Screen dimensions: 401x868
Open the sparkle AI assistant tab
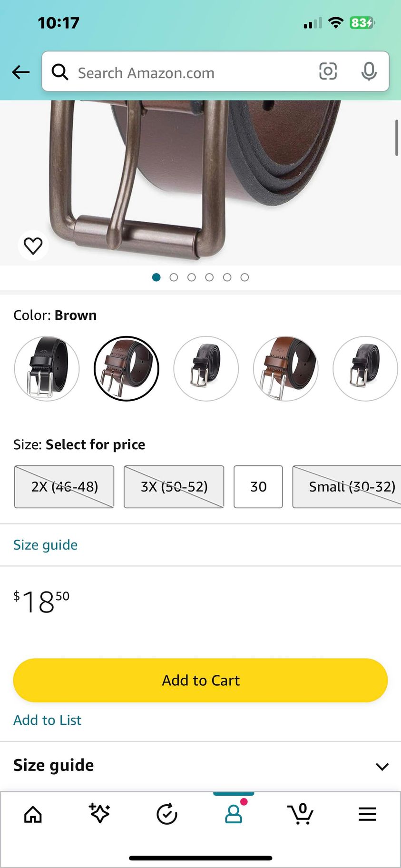(99, 813)
